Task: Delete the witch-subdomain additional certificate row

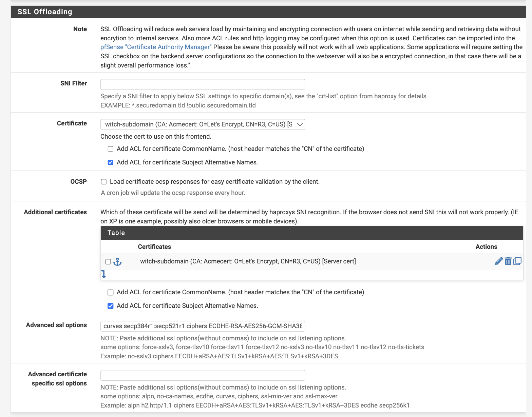Action: pos(508,261)
